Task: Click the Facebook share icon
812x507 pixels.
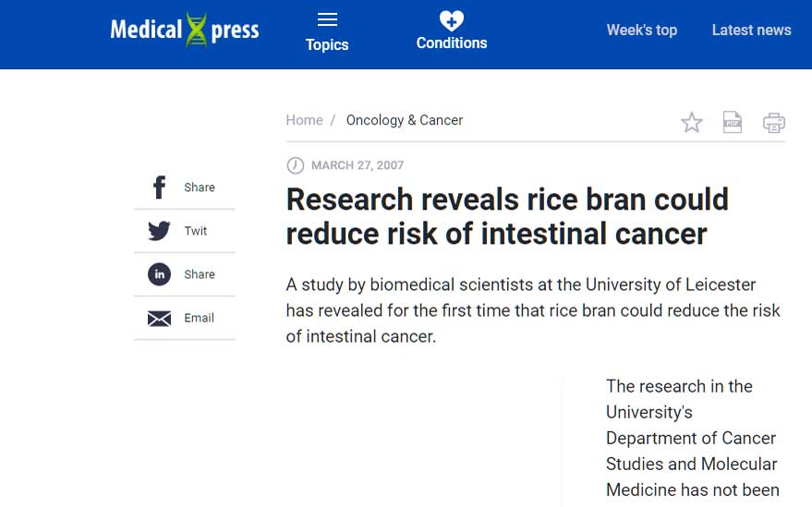Action: click(159, 187)
